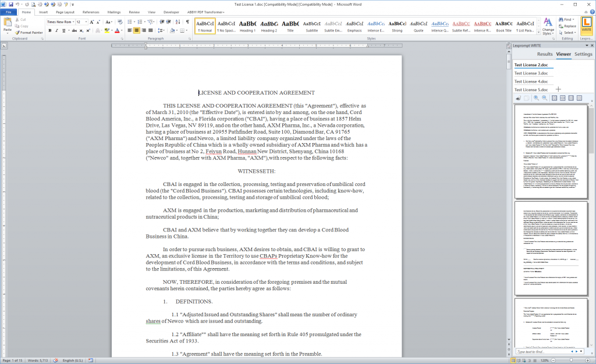The width and height of the screenshot is (596, 364).
Task: Click the text highlight color button
Action: pyautogui.click(x=107, y=30)
